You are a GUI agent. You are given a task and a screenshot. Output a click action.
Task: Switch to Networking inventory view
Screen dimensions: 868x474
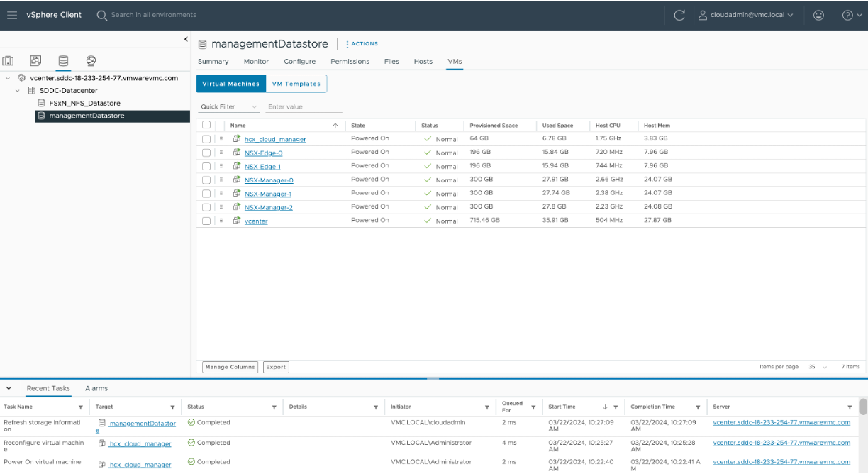pyautogui.click(x=91, y=61)
